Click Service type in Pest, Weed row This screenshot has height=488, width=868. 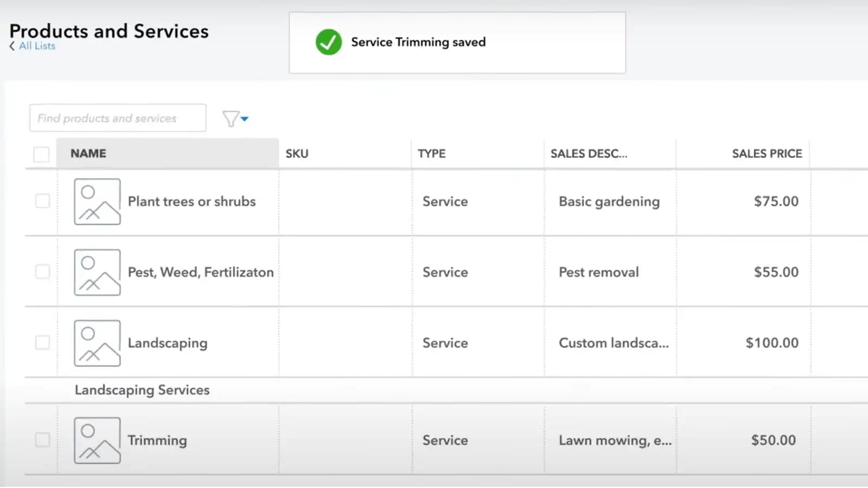445,272
